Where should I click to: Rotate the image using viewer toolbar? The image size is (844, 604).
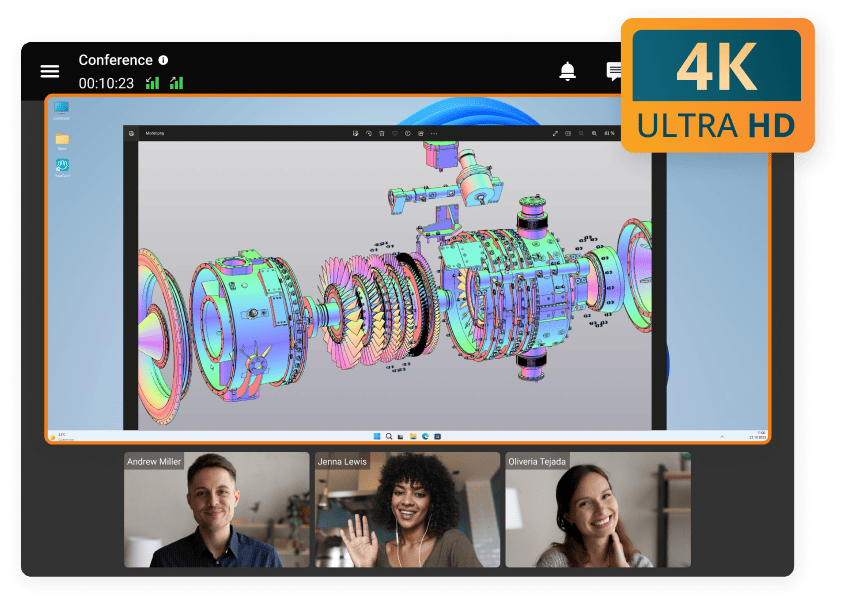pos(369,134)
